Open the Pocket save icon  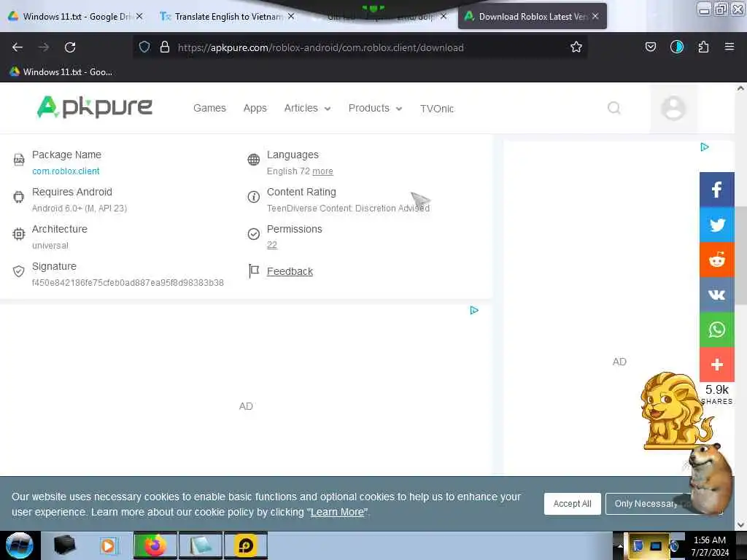click(x=650, y=47)
